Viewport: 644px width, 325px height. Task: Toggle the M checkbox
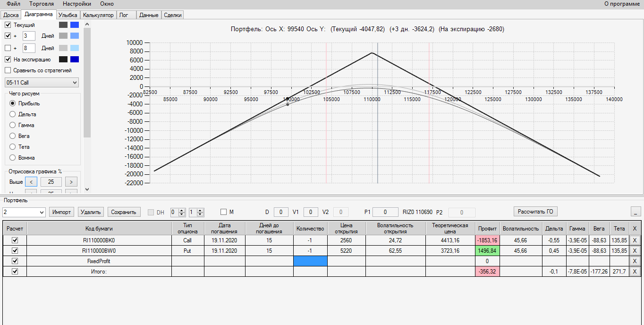[224, 212]
